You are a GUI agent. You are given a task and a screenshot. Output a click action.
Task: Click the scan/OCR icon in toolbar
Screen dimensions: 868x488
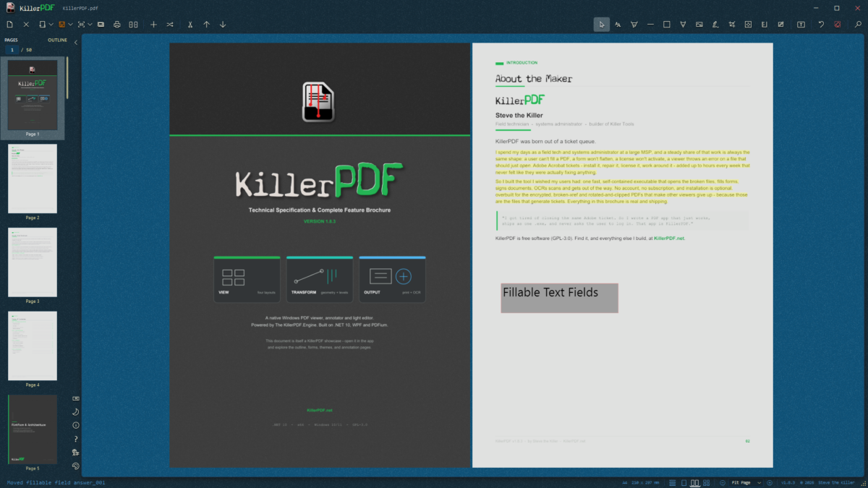(82, 25)
